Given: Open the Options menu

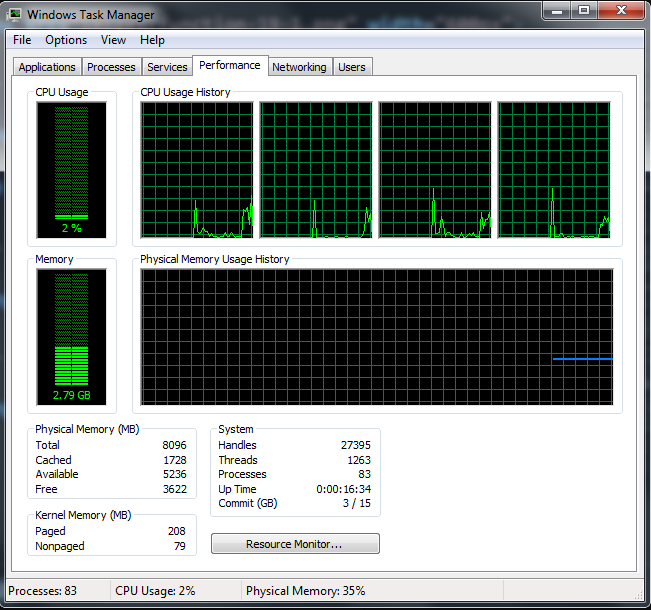Looking at the screenshot, I should click(x=66, y=40).
